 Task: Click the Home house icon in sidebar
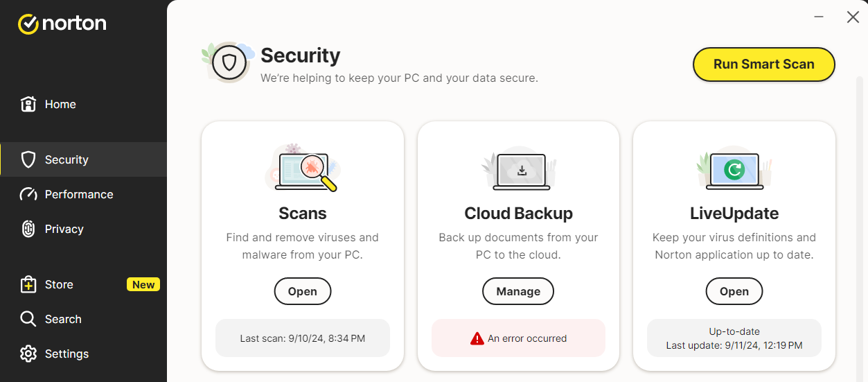point(28,104)
